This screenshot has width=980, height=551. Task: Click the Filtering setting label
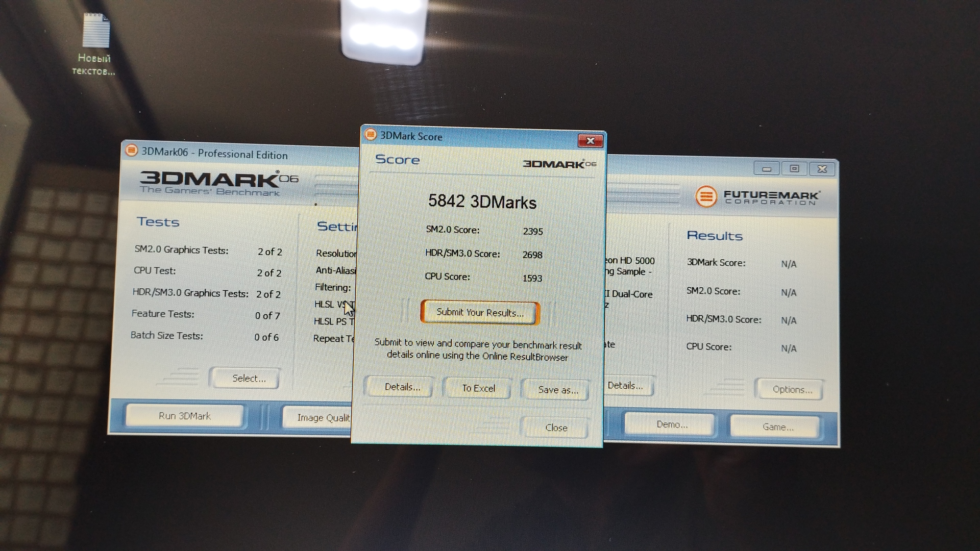point(333,287)
